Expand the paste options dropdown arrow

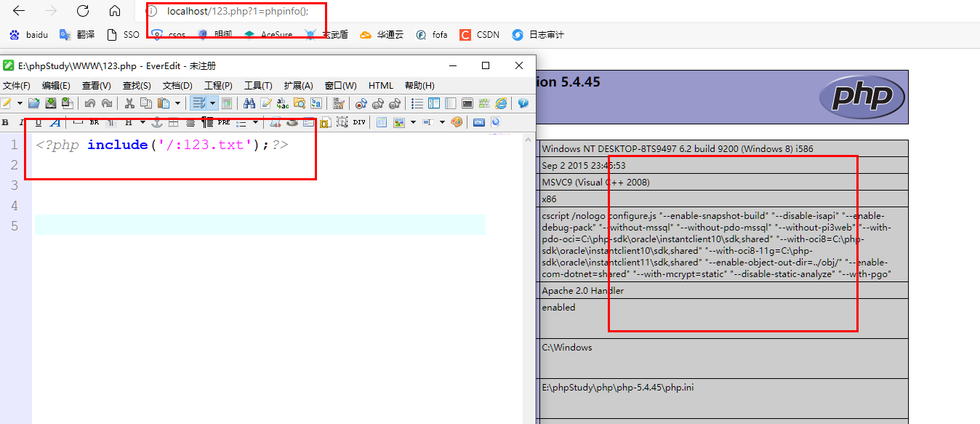click(x=177, y=103)
